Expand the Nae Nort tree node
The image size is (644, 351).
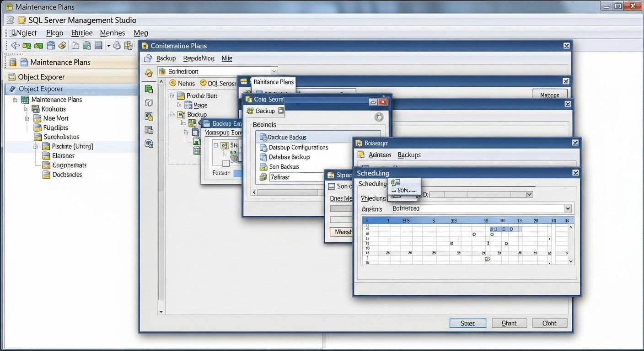click(x=27, y=118)
